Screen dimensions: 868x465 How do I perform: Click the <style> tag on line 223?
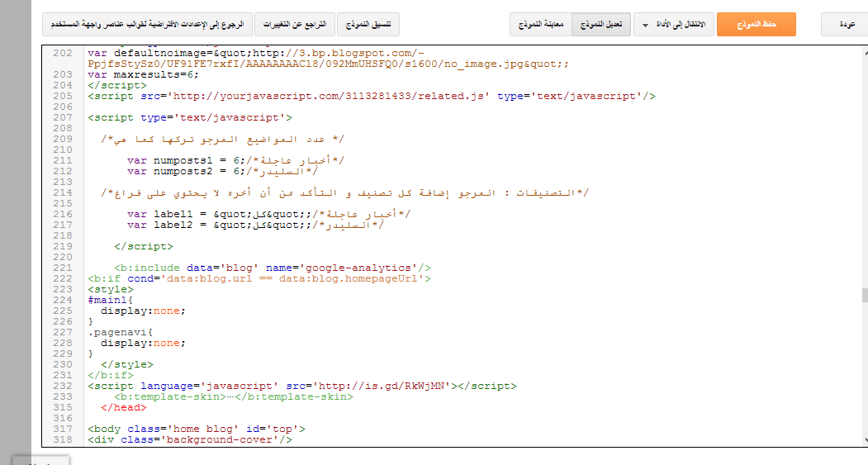click(x=111, y=290)
